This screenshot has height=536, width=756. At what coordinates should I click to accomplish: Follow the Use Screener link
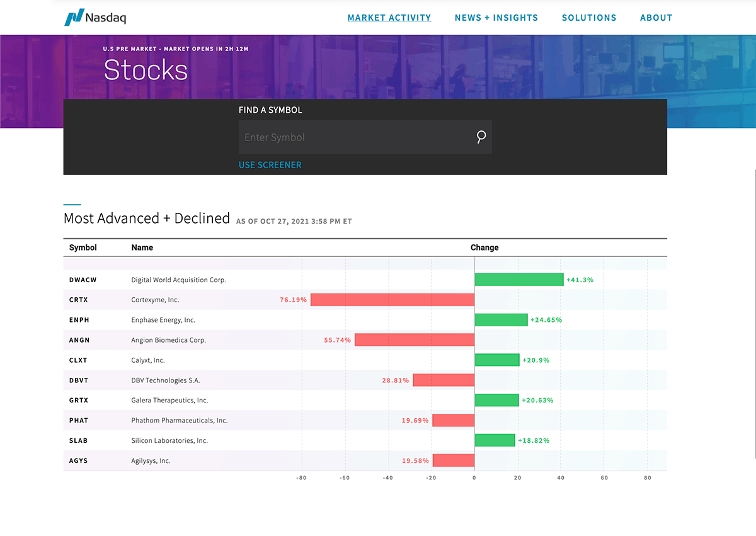coord(270,165)
